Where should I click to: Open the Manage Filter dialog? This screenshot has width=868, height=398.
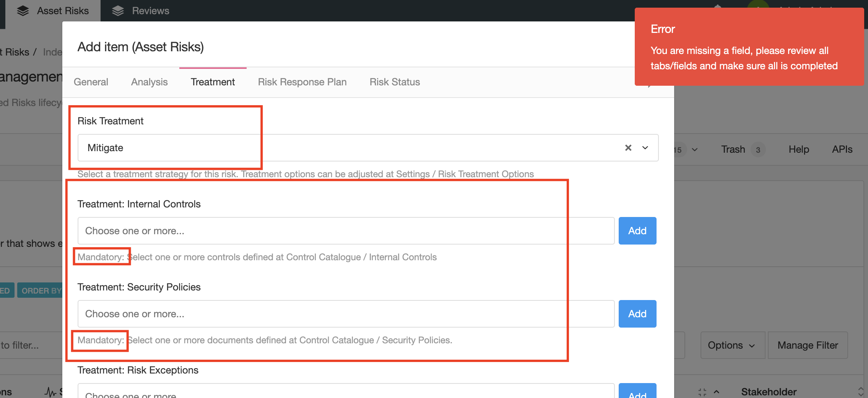[807, 345]
